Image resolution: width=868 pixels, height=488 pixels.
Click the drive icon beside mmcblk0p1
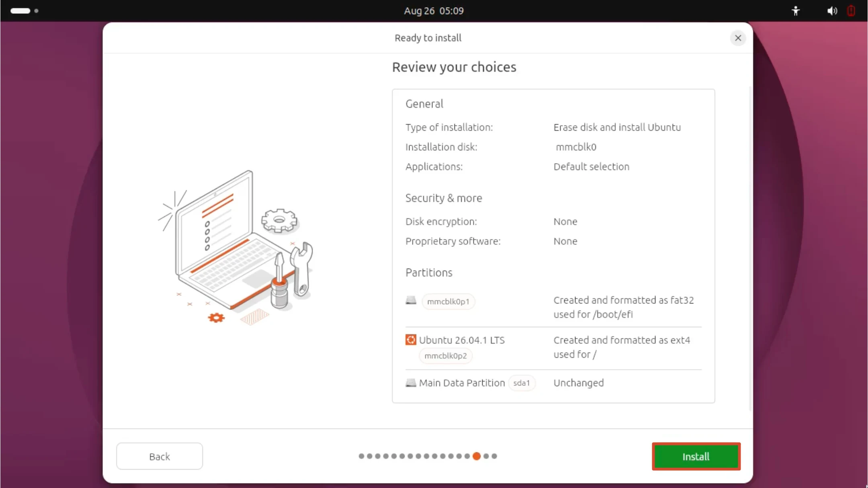point(411,300)
